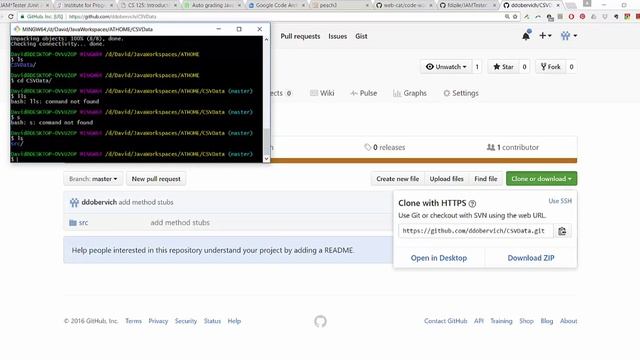Screen dimensions: 640x360
Task: Click the API footer link
Action: pos(479,321)
